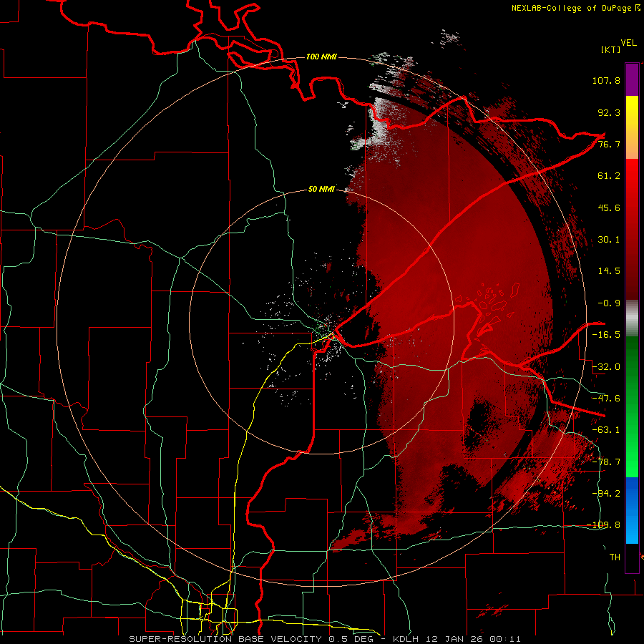The width and height of the screenshot is (644, 644).
Task: Click the 107.8 legend value
Action: pyautogui.click(x=606, y=80)
